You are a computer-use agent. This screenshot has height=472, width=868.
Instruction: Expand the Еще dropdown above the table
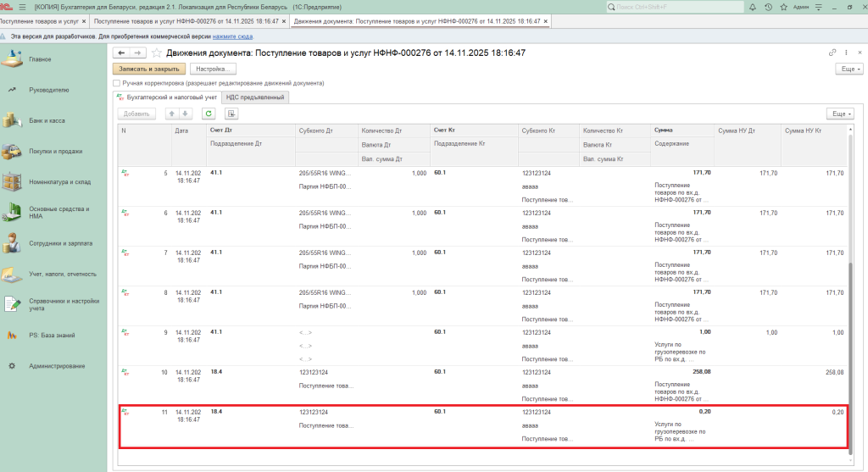pos(839,114)
